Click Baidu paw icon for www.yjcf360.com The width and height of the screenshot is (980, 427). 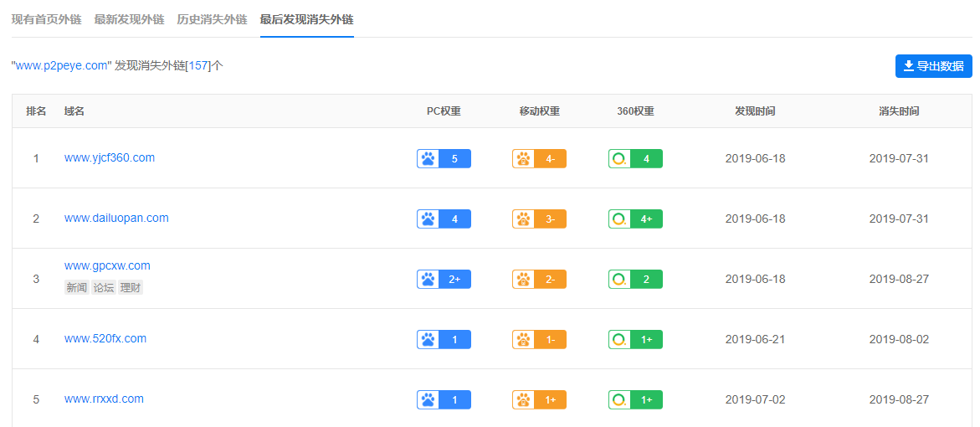point(428,159)
